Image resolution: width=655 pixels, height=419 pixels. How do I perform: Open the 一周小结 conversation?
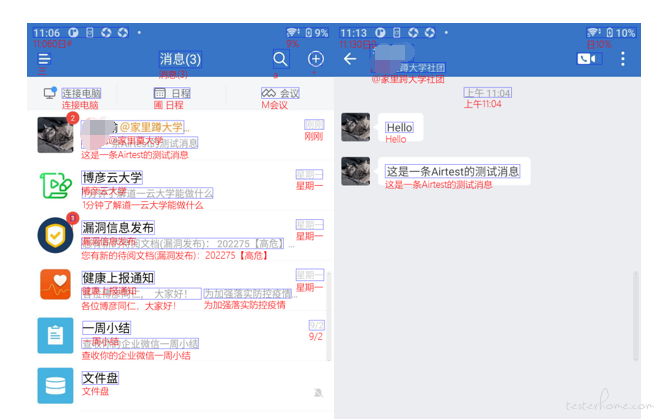tap(180, 336)
